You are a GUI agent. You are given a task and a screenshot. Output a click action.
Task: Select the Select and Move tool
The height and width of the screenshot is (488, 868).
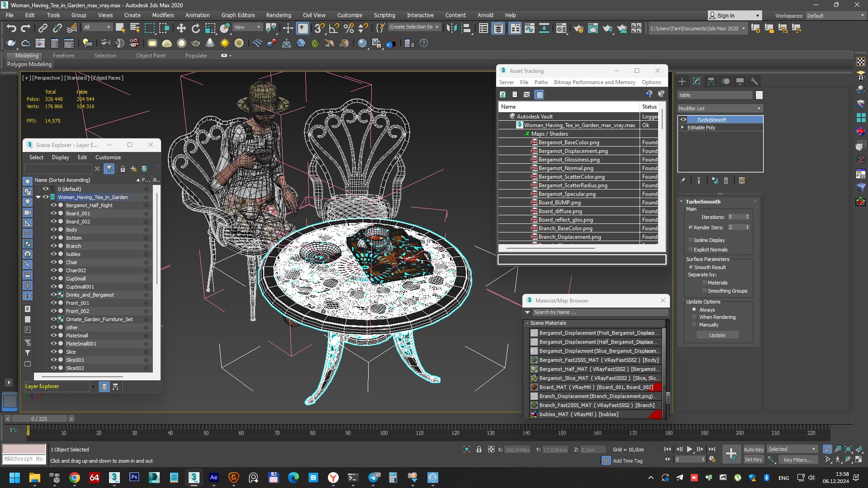pyautogui.click(x=181, y=28)
